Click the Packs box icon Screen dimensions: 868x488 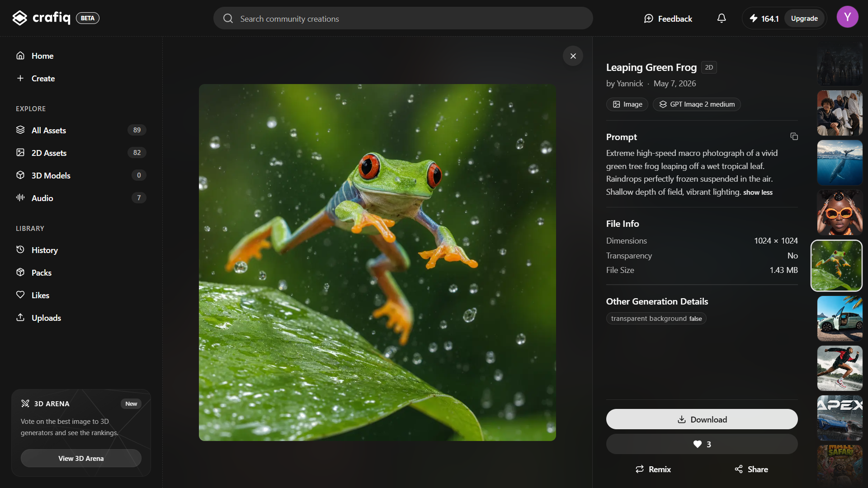(x=20, y=272)
